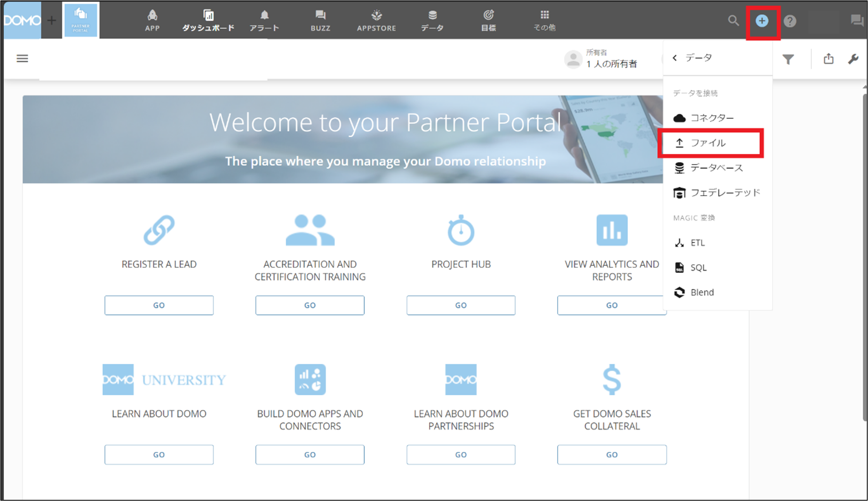
Task: Click the Domo Partnerships logo icon
Action: [x=461, y=379]
